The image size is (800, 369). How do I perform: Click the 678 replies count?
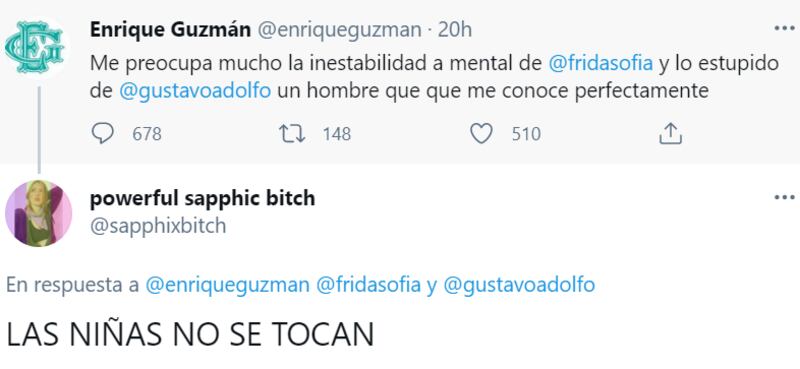click(147, 134)
